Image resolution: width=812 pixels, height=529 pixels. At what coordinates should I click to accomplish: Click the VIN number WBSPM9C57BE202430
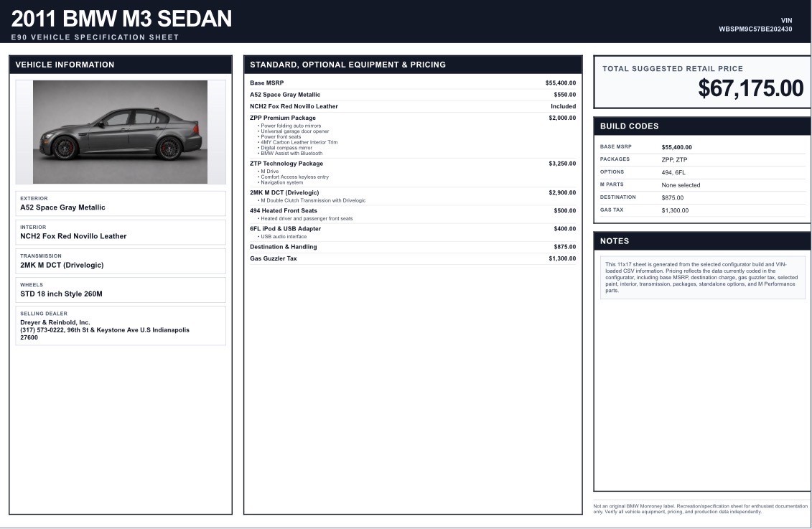pyautogui.click(x=755, y=29)
